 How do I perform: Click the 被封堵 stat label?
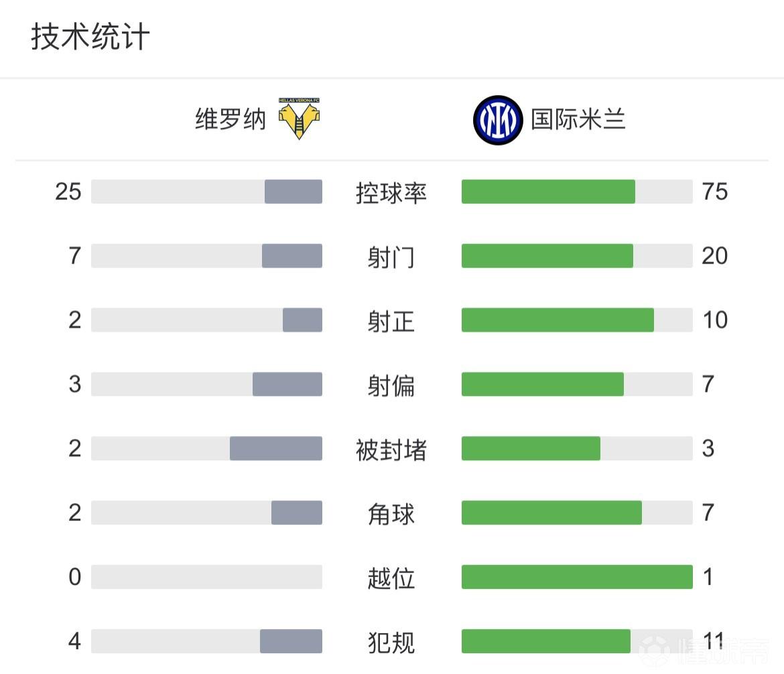tap(391, 450)
